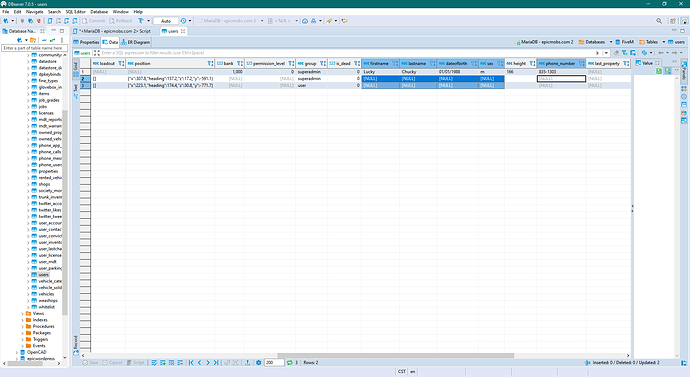Click the horizontal scrollbar of data grid
The height and width of the screenshot is (377, 690).
(395, 355)
